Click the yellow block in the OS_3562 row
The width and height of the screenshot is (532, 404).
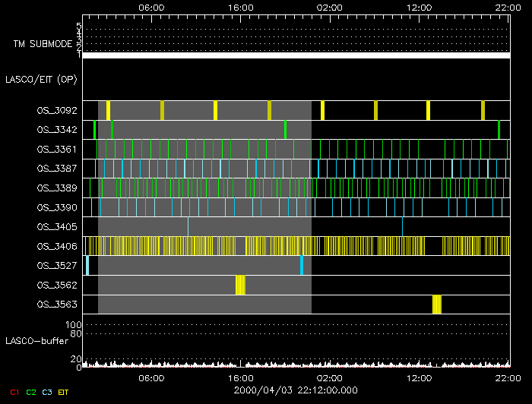point(240,285)
